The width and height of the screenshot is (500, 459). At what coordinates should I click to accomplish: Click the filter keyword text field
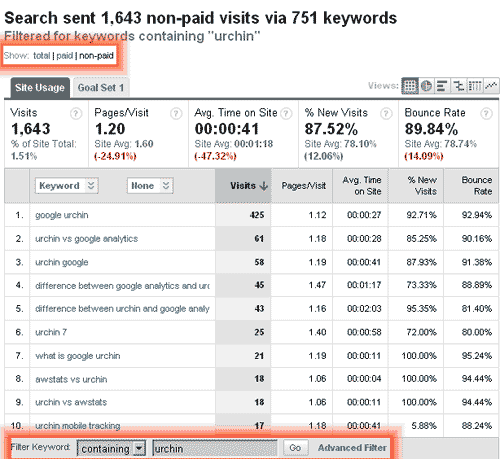(214, 448)
